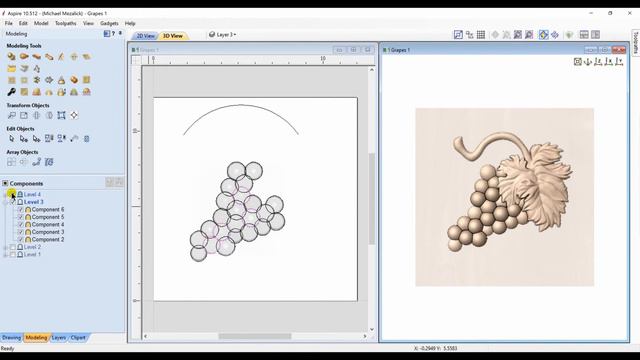
Task: Open the Set Size transform tool
Action: click(24, 116)
